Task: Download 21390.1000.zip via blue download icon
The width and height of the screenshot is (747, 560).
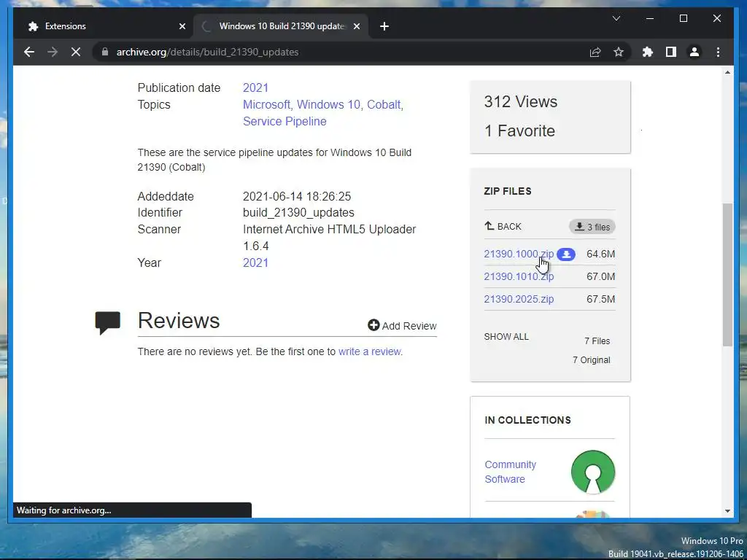Action: pyautogui.click(x=566, y=254)
